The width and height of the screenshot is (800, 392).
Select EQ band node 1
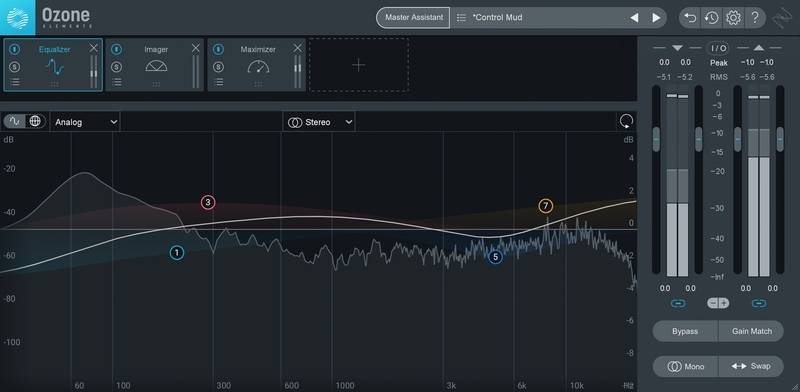[x=177, y=253]
